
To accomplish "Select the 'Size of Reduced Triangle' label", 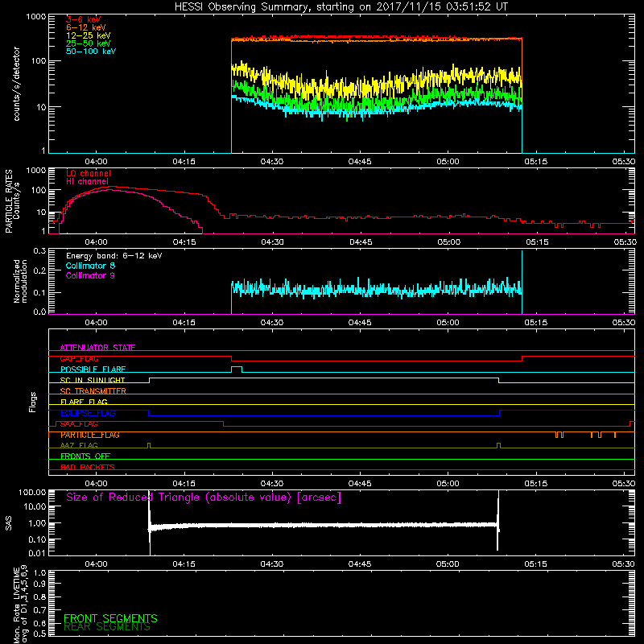I will [204, 497].
